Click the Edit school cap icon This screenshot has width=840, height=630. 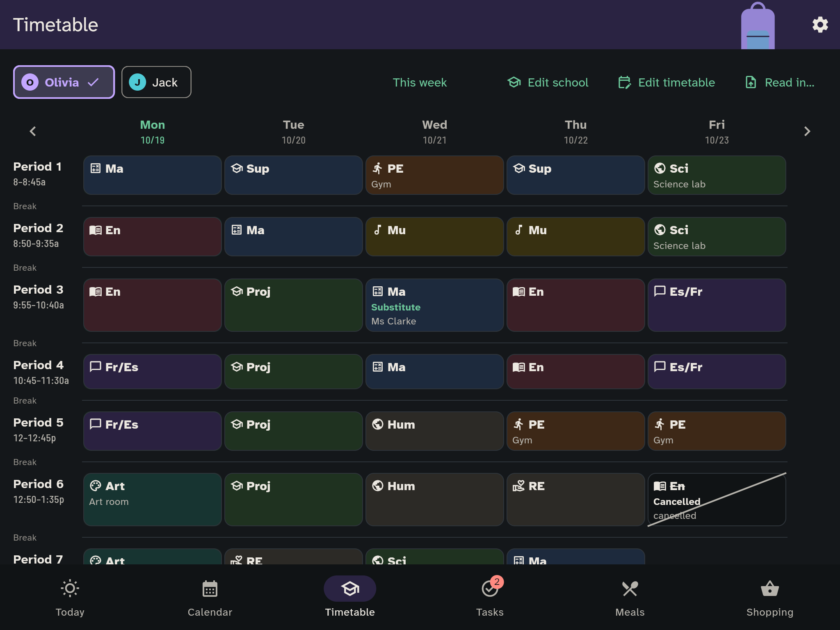tap(514, 82)
